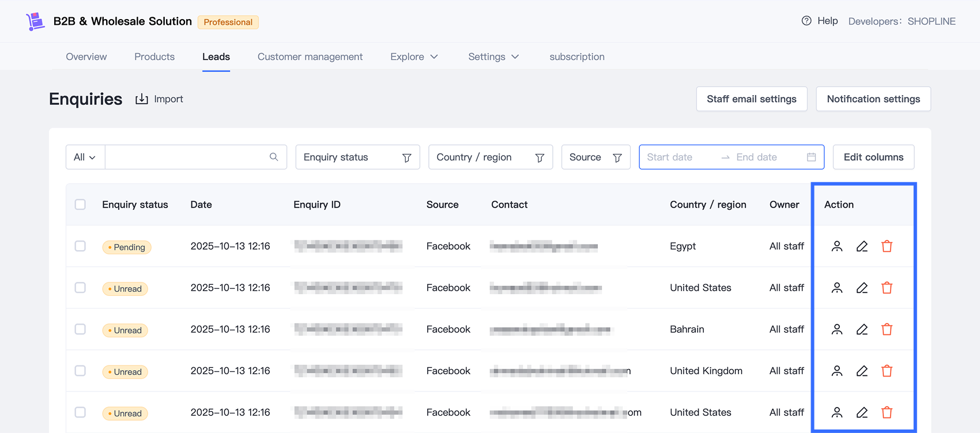Screen dimensions: 980x433
Task: Click the Import download icon beside Enquiries
Action: click(142, 99)
